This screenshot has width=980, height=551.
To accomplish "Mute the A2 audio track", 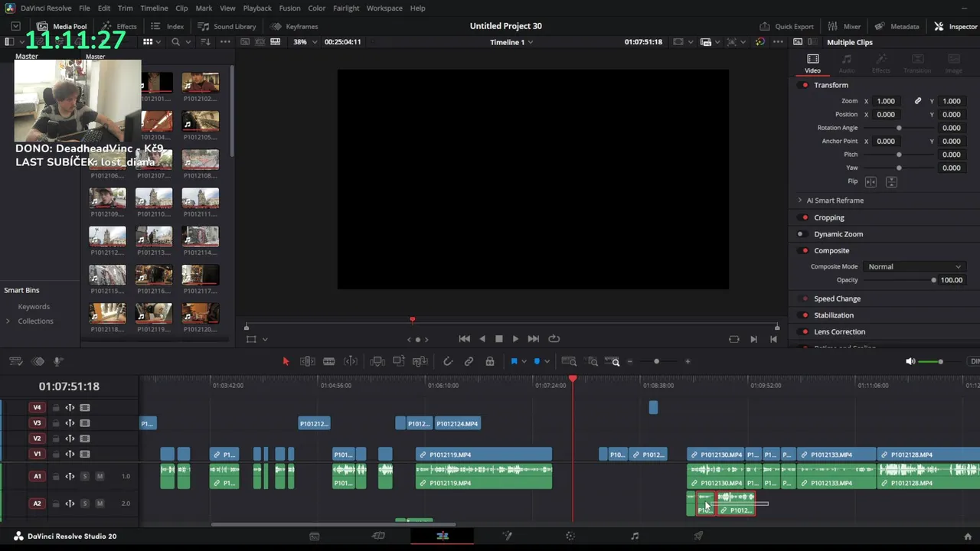I will (100, 504).
